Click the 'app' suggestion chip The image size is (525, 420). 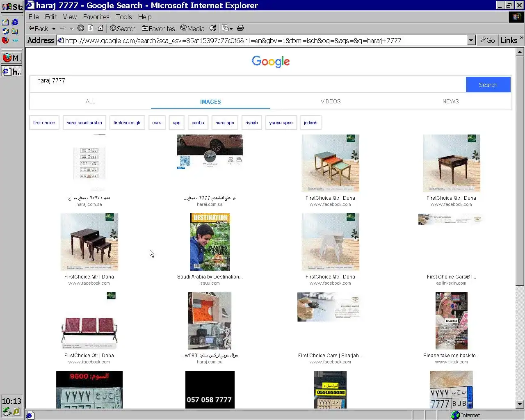click(x=176, y=123)
